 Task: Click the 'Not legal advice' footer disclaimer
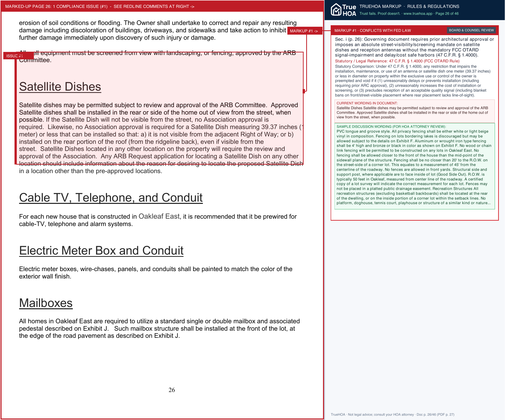[x=392, y=414]
